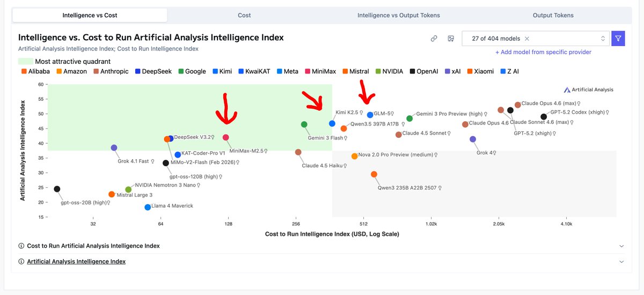Click the Gemini 3 Flash data point
The image size is (644, 295).
pyautogui.click(x=304, y=124)
